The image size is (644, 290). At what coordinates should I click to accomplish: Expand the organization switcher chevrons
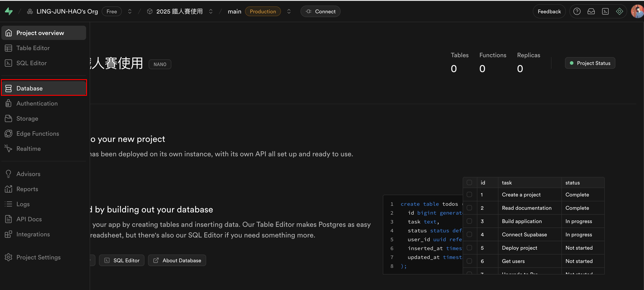[130, 12]
